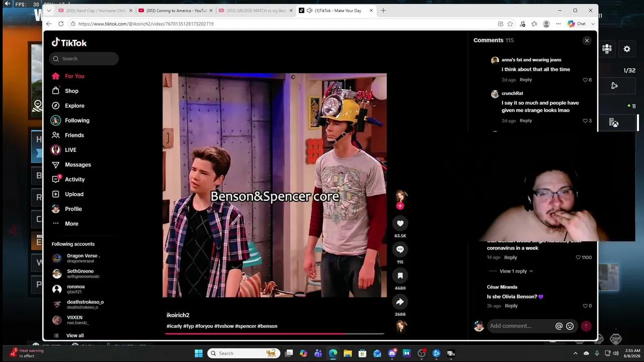Open comments via the speech bubble icon
644x362 pixels.
[400, 249]
